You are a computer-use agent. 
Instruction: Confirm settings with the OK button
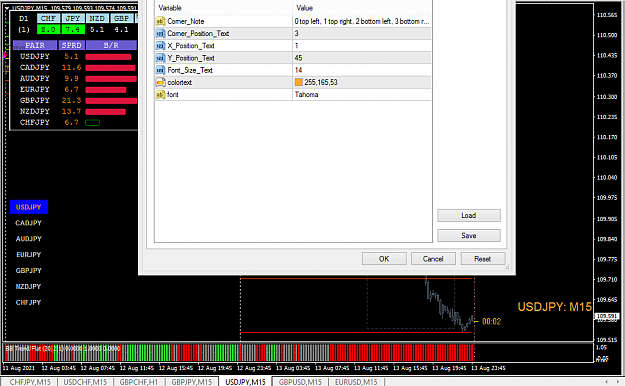tap(384, 259)
